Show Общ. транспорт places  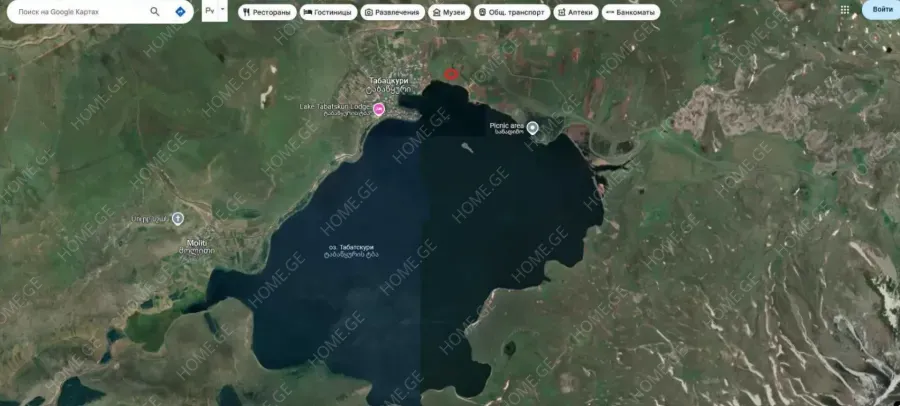[x=512, y=13]
